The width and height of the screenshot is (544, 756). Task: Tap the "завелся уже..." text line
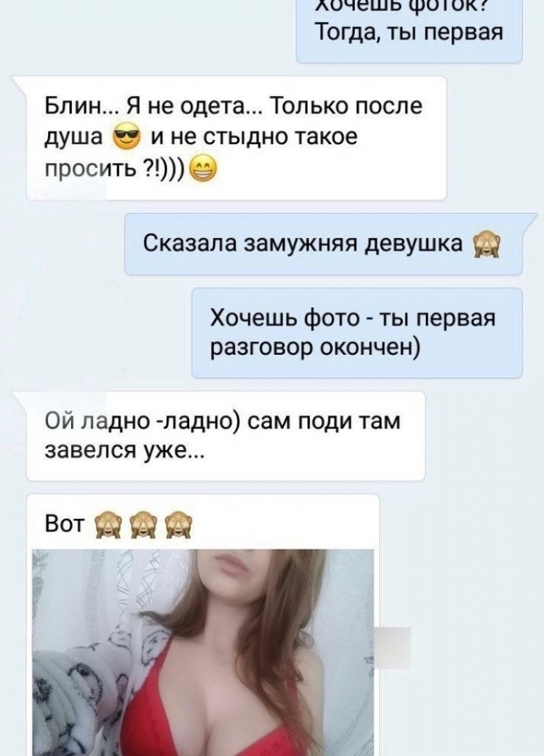pos(125,452)
